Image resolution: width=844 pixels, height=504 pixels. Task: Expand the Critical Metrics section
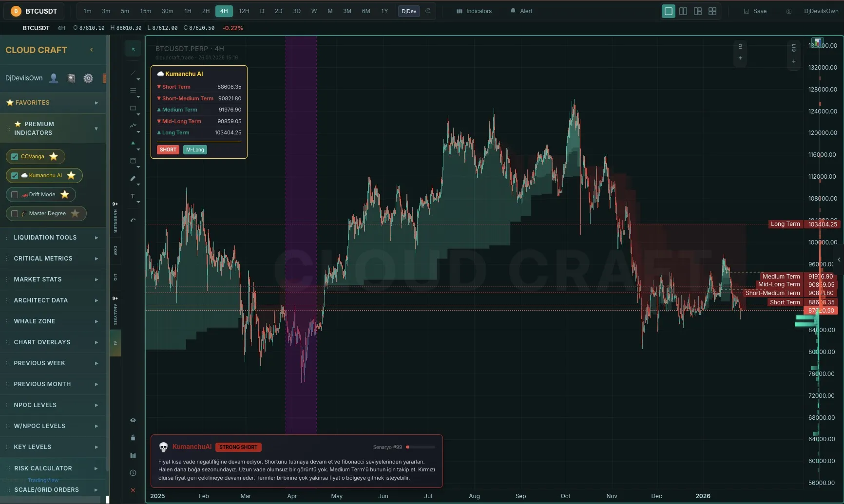(53, 259)
